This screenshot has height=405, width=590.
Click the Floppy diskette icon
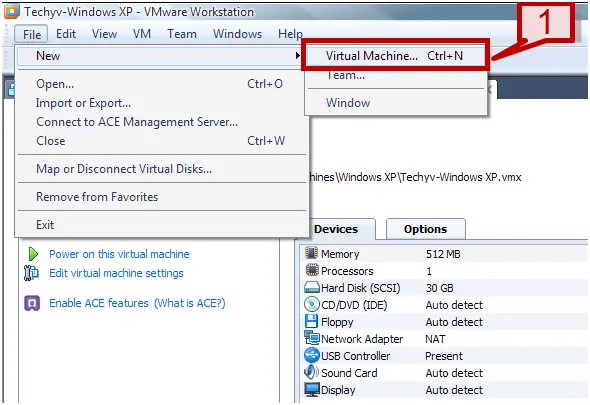tap(311, 321)
